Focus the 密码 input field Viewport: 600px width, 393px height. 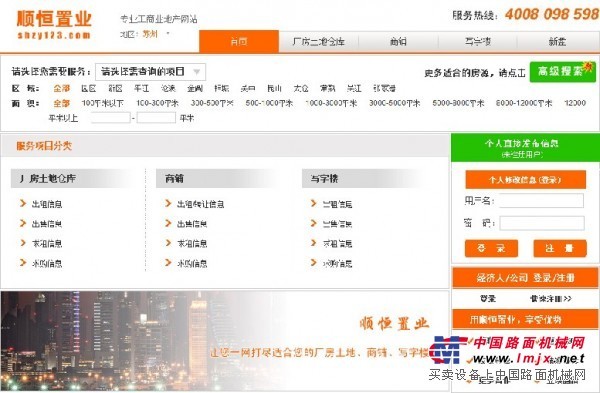click(x=541, y=223)
